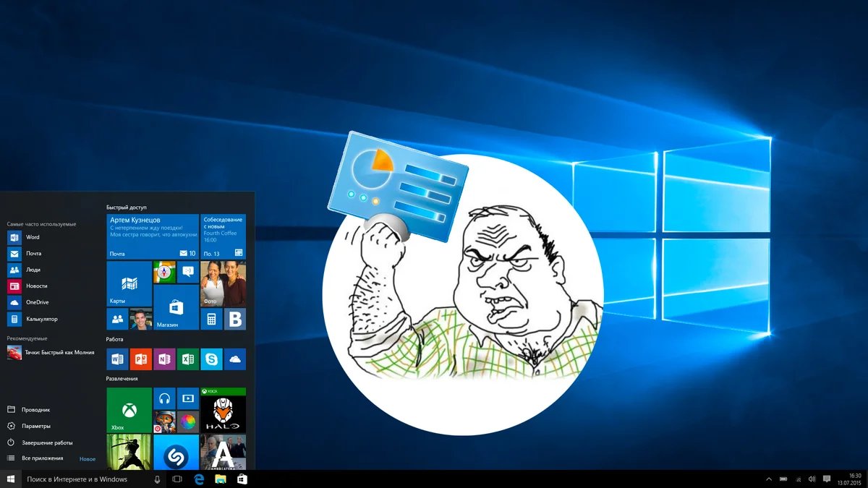The width and height of the screenshot is (868, 488).
Task: Launch the Skype tile under Работа
Action: pyautogui.click(x=212, y=359)
